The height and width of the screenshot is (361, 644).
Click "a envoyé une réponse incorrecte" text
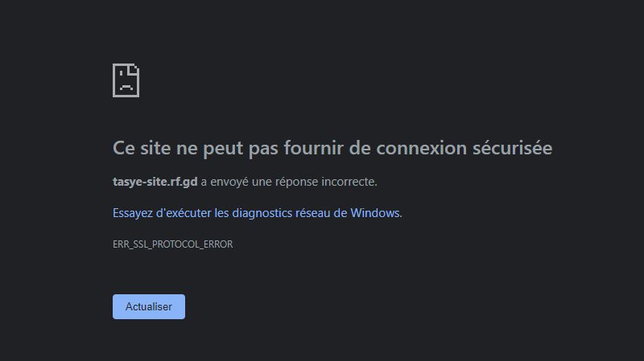click(288, 182)
